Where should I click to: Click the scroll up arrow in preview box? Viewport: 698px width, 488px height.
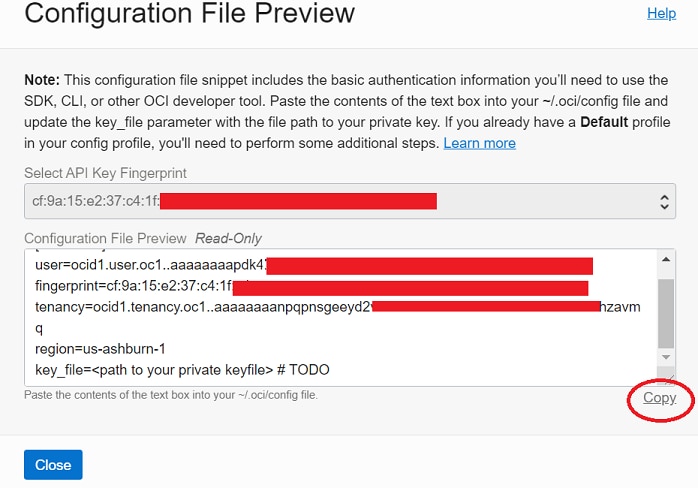[x=666, y=259]
